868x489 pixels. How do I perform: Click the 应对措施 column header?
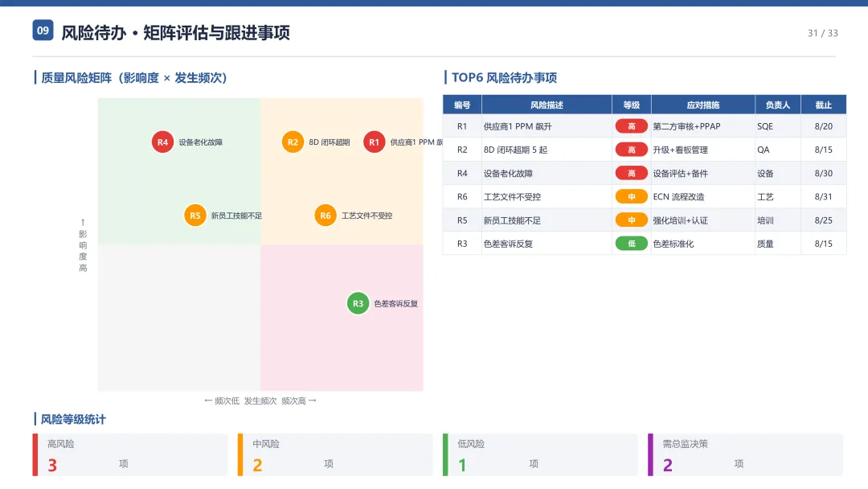point(703,105)
